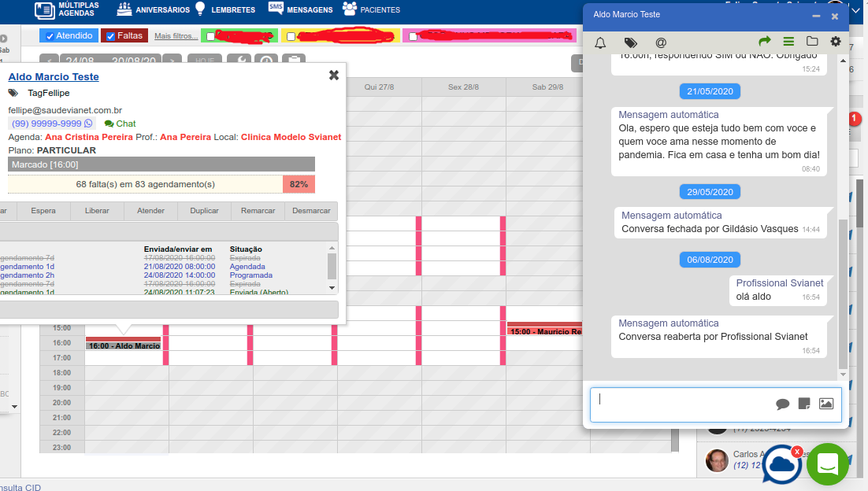Screen dimensions: 868x491
Task: Close the appointment details popup
Action: tap(334, 76)
